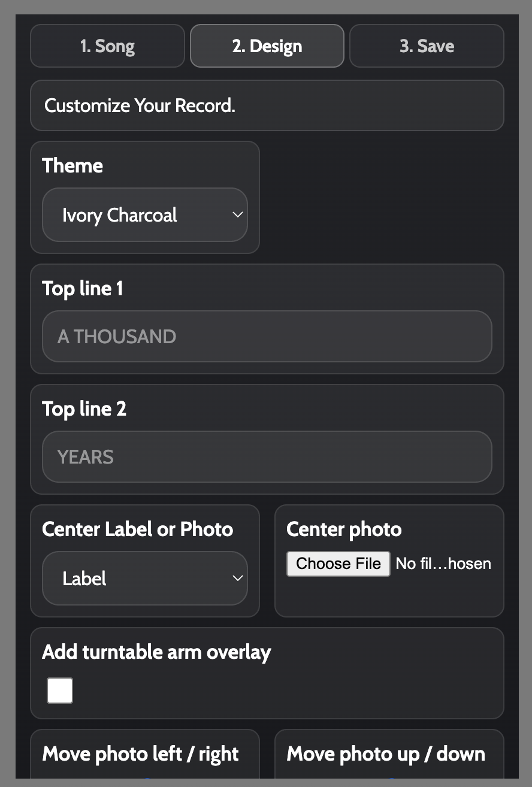Click the Theme dropdown chevron arrow
Screen dimensions: 532x787
point(238,215)
